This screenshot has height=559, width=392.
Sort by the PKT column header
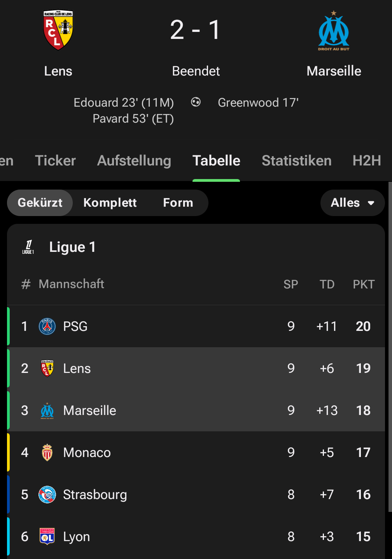(364, 284)
